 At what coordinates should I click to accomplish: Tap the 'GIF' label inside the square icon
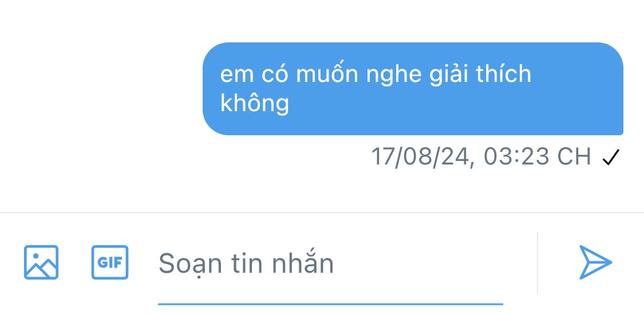(x=110, y=262)
